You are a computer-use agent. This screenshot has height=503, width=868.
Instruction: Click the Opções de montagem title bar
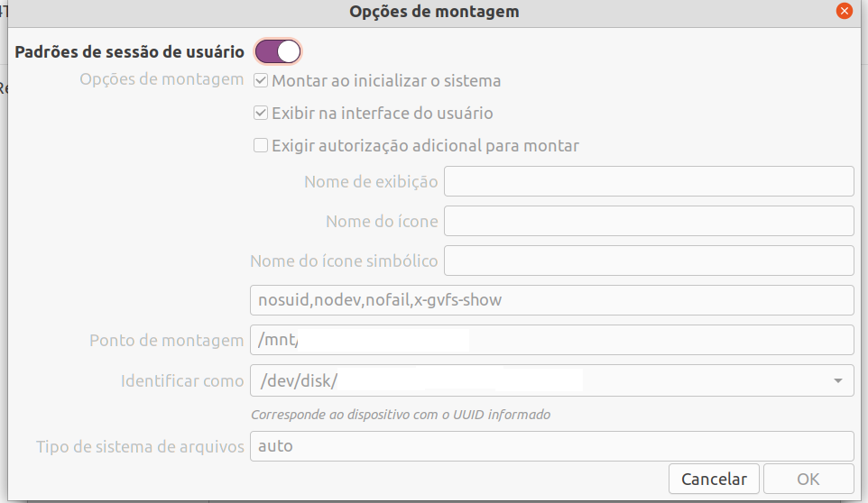click(x=434, y=12)
